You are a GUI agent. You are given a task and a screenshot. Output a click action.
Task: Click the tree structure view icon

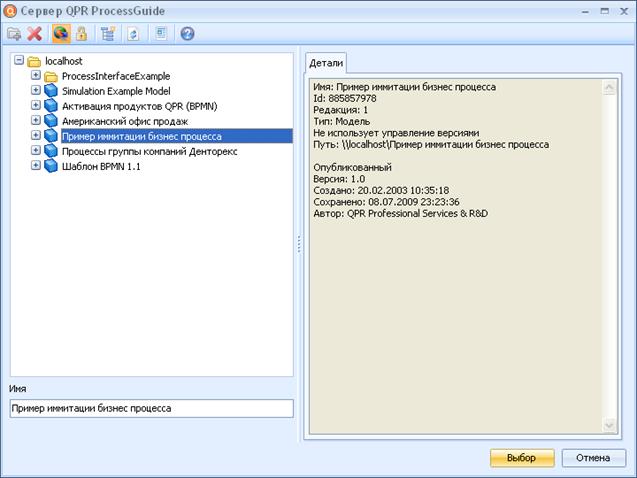108,34
